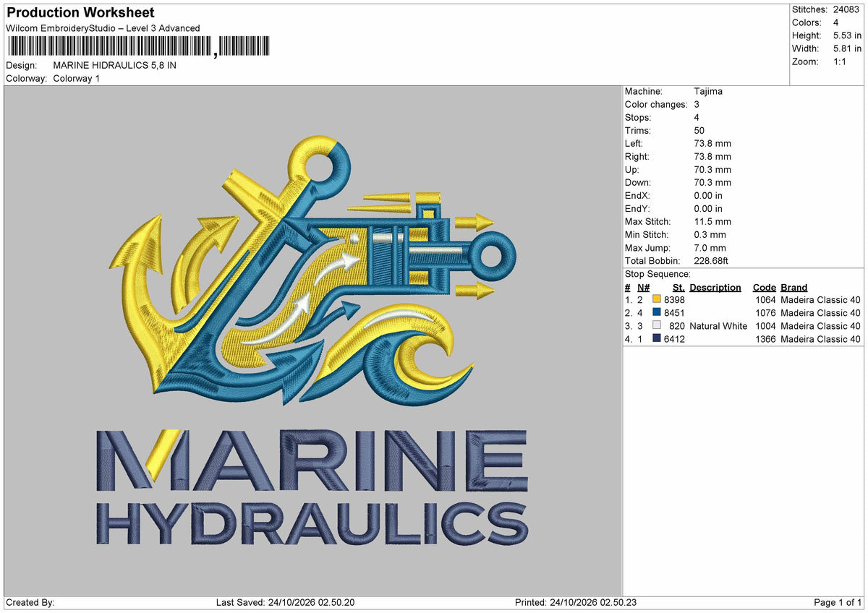Click the 'Page 1 of 1' footer text

tap(838, 602)
